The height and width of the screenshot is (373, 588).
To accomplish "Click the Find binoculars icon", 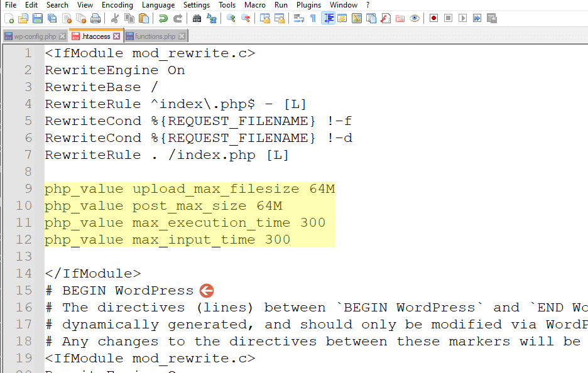I will pos(197,18).
